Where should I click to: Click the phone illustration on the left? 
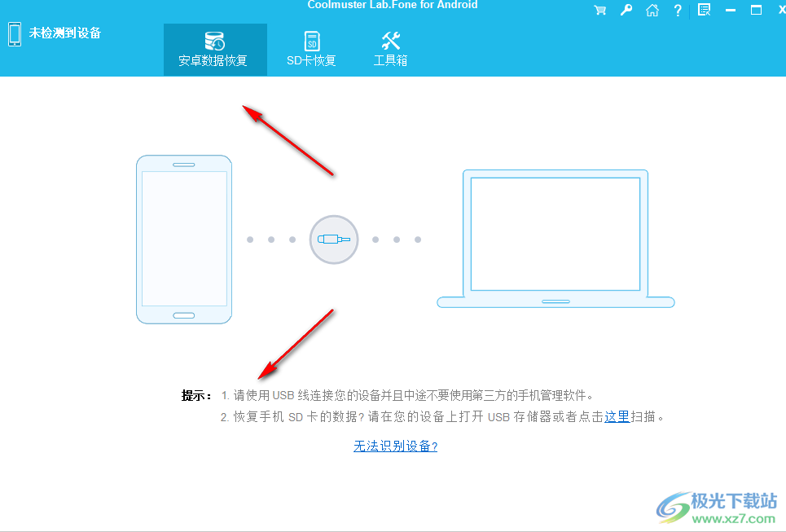(184, 239)
